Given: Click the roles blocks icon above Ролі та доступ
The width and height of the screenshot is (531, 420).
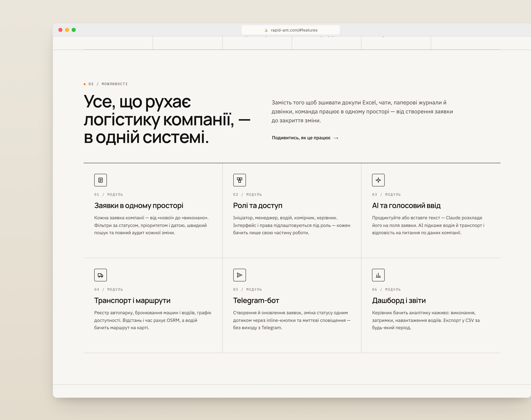Looking at the screenshot, I should 239,180.
